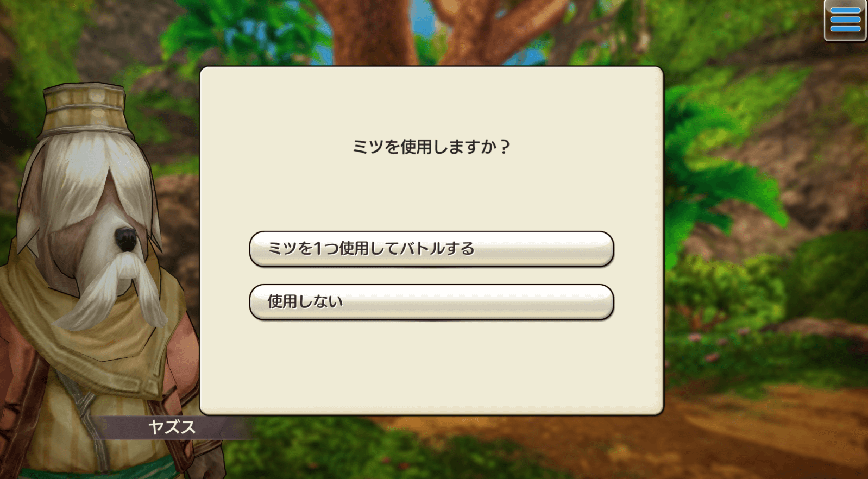
Task: Select ミツを1つ使用してバトルする option
Action: point(431,249)
